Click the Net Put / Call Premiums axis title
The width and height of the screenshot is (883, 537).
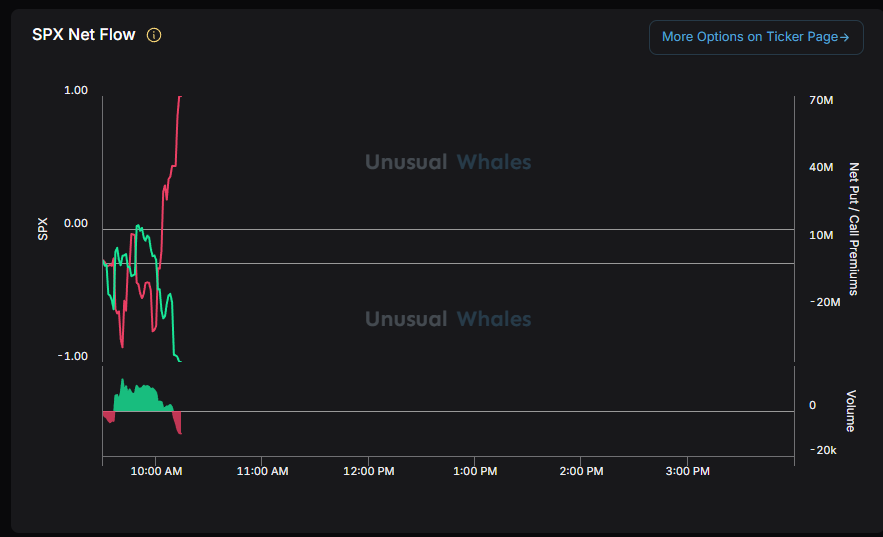854,229
